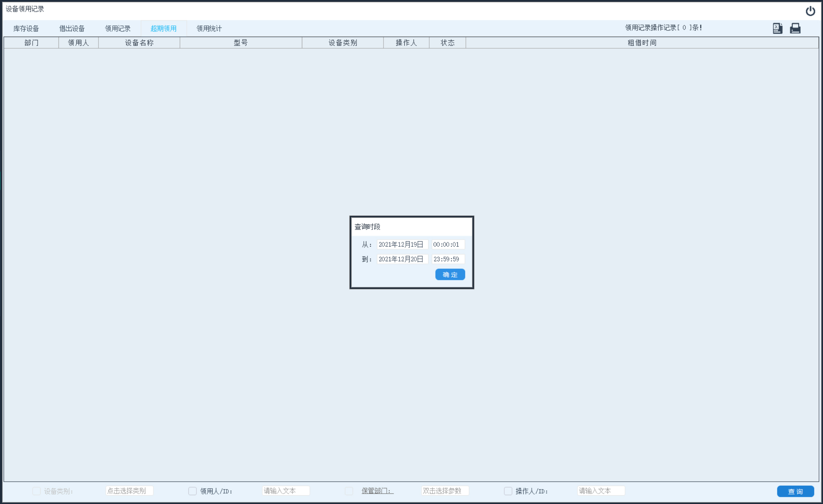This screenshot has height=504, width=823.
Task: Open the 点击选择类别 selector
Action: point(129,491)
